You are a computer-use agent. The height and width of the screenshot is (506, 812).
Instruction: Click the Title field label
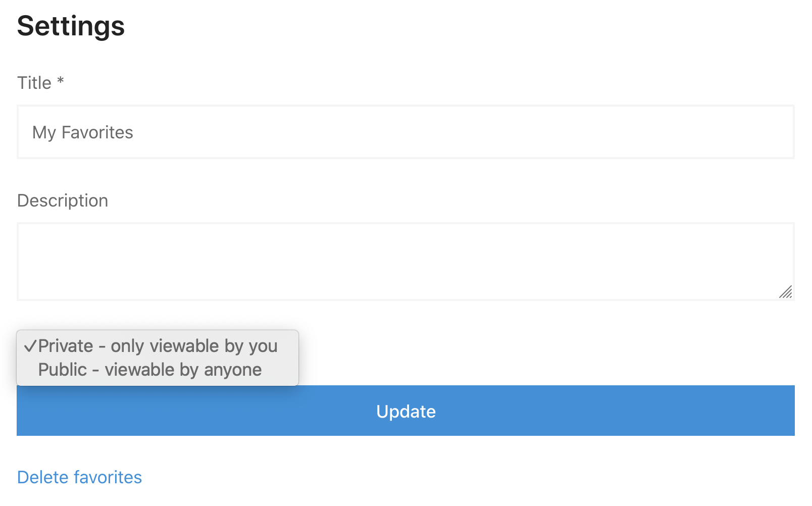click(x=34, y=83)
